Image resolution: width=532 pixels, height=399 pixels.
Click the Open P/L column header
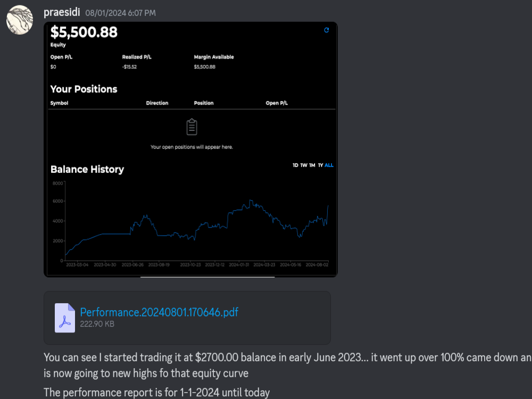click(x=277, y=103)
